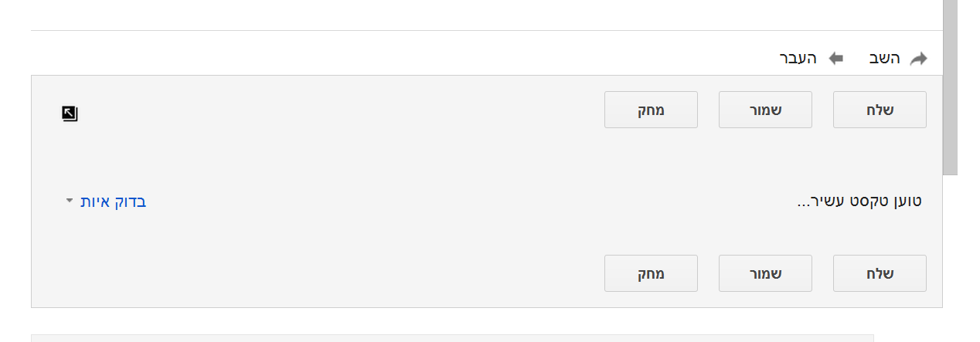Click the Forward arrow icon next to העבר

[x=835, y=59]
